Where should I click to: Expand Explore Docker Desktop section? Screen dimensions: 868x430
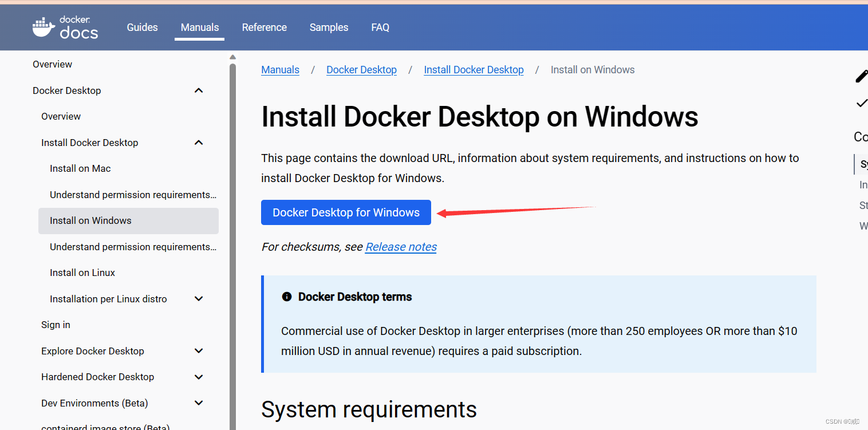point(199,351)
